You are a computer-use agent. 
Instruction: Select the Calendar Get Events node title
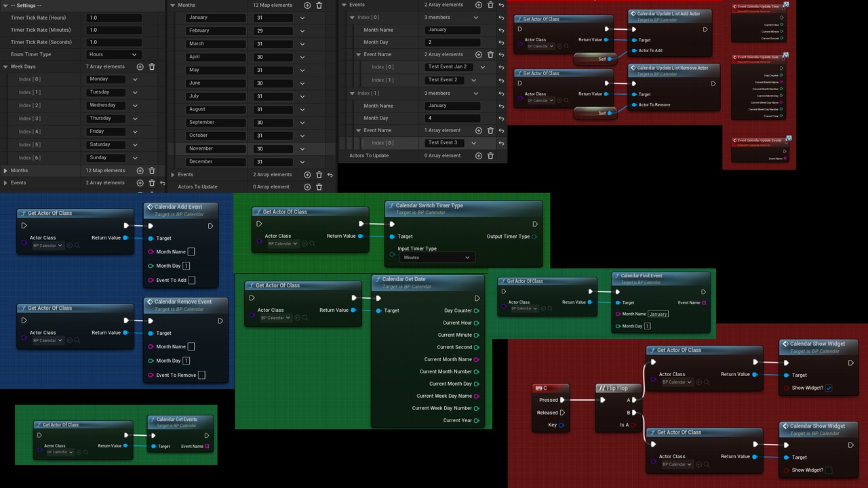tap(177, 420)
